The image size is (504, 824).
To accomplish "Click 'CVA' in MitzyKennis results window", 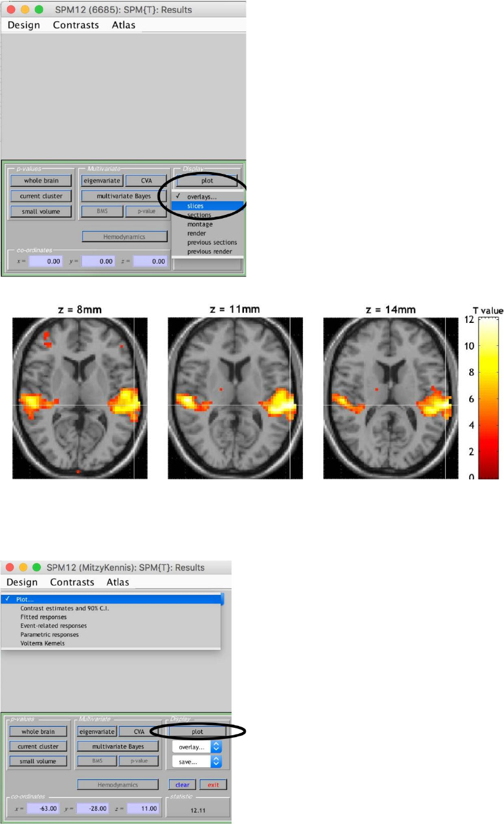I will (x=138, y=731).
